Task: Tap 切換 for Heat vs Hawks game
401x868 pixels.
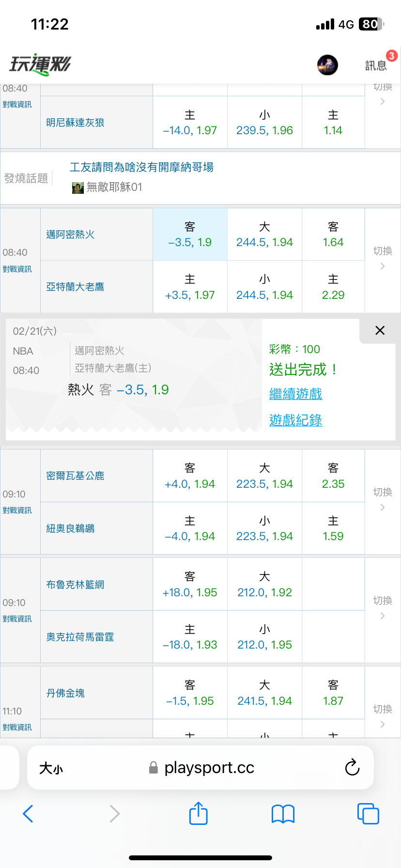Action: (383, 258)
